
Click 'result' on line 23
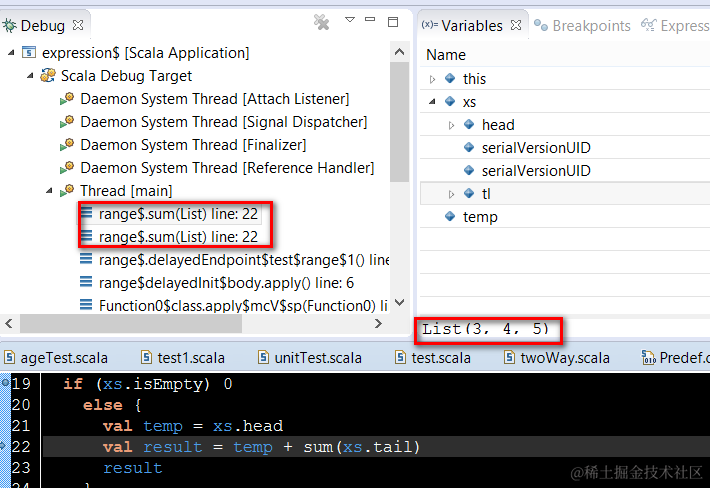click(x=133, y=468)
